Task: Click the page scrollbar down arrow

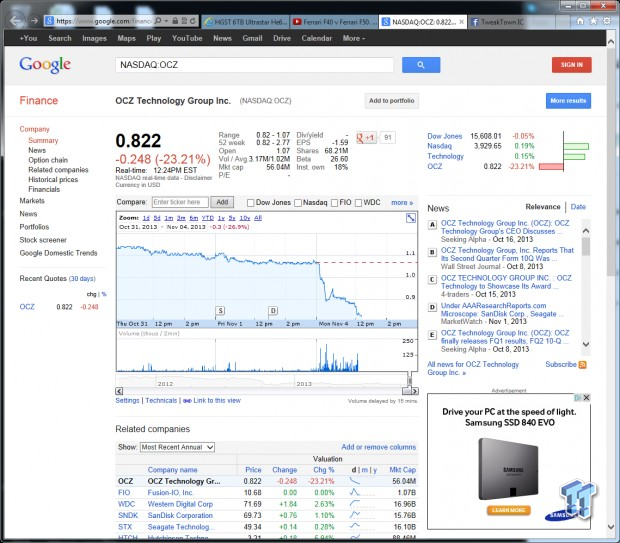Action: [x=611, y=526]
